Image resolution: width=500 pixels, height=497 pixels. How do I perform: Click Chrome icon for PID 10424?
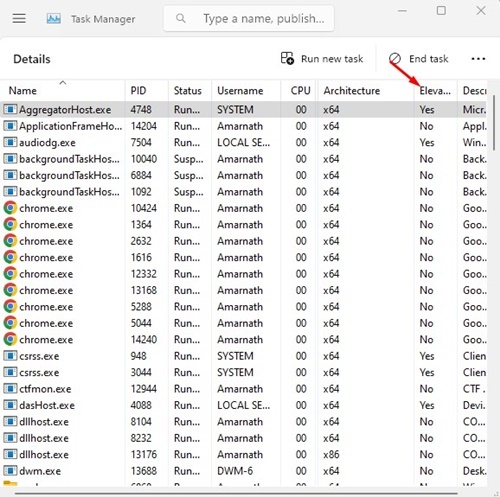click(x=10, y=208)
